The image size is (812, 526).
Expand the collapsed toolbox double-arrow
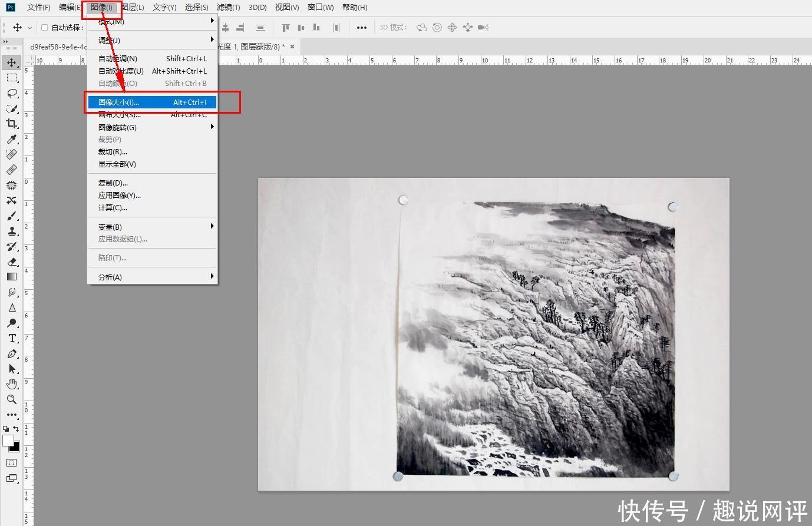coord(5,42)
